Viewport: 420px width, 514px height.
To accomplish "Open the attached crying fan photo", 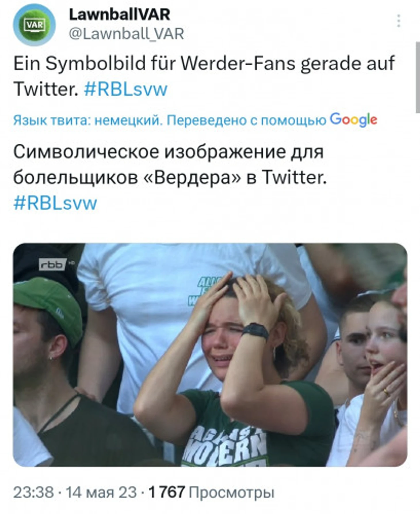I will [210, 355].
